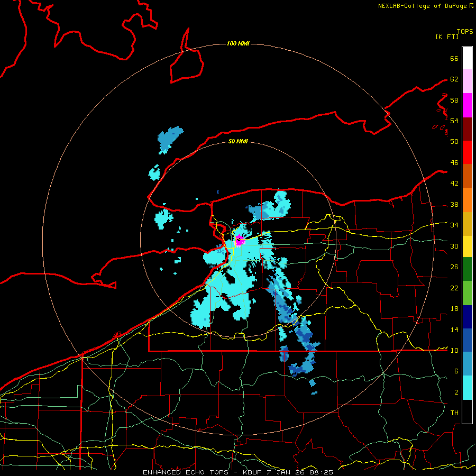Click the navy legend swatch
476x476 pixels.
[467, 317]
